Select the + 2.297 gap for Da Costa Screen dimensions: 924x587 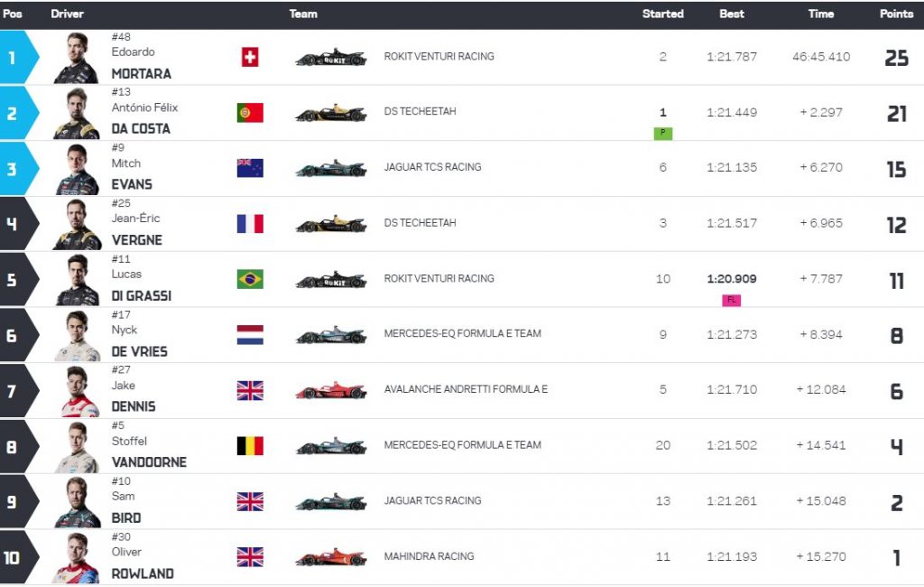(821, 112)
